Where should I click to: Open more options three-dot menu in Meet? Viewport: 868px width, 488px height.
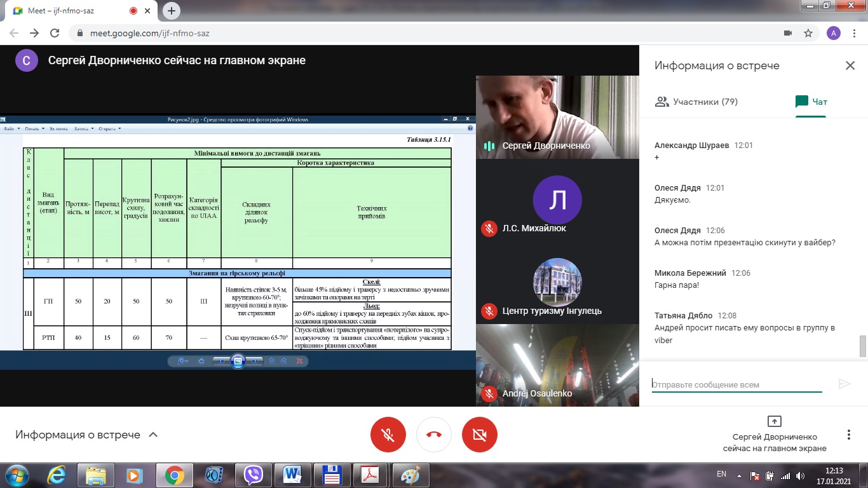(x=848, y=435)
